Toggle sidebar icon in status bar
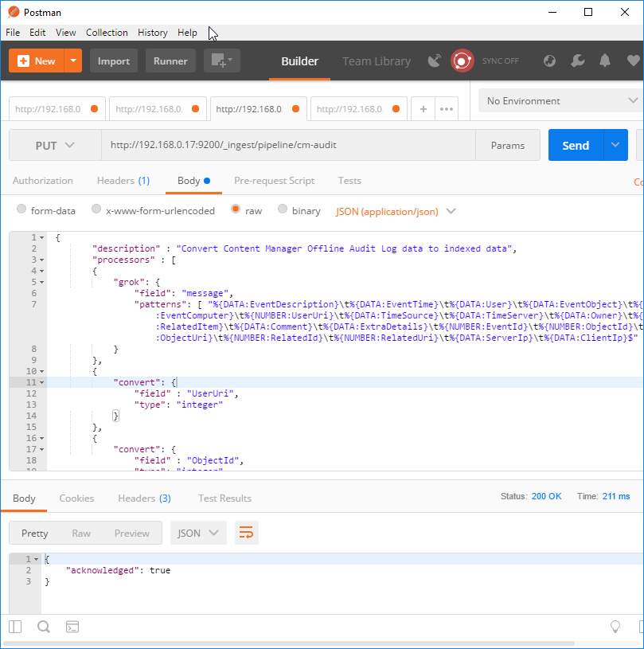 click(15, 627)
